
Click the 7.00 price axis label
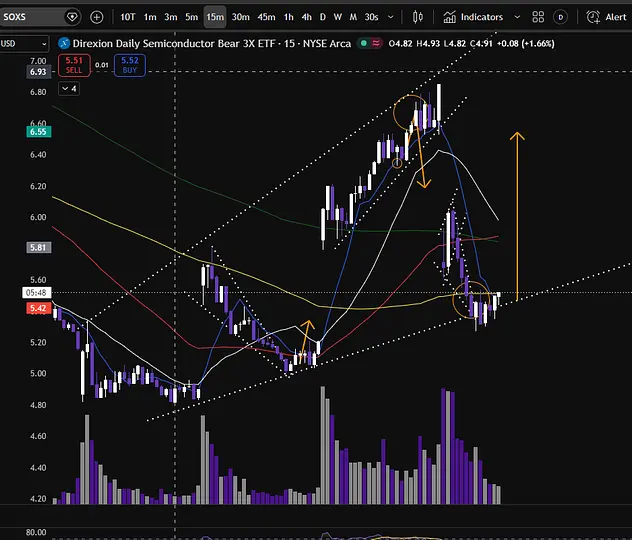38,61
